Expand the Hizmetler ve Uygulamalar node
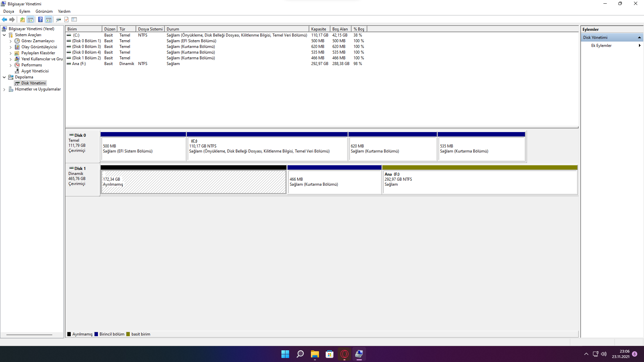The height and width of the screenshot is (362, 644). (4, 89)
